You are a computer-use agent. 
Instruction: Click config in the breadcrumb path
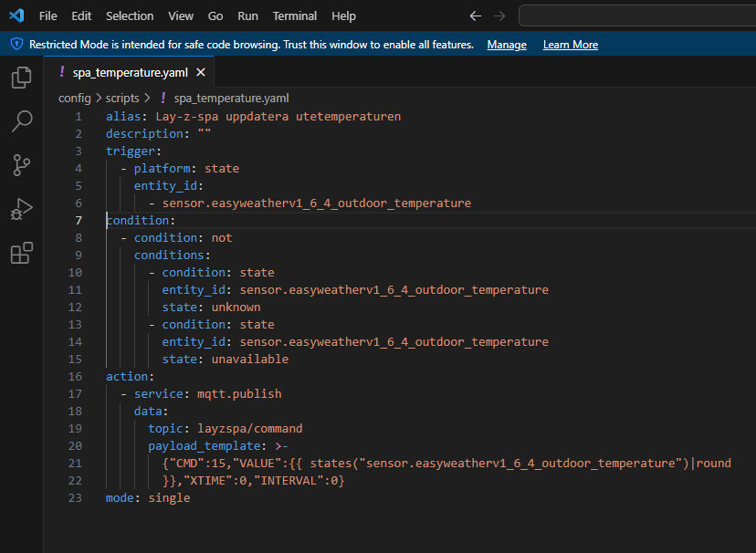(x=74, y=99)
